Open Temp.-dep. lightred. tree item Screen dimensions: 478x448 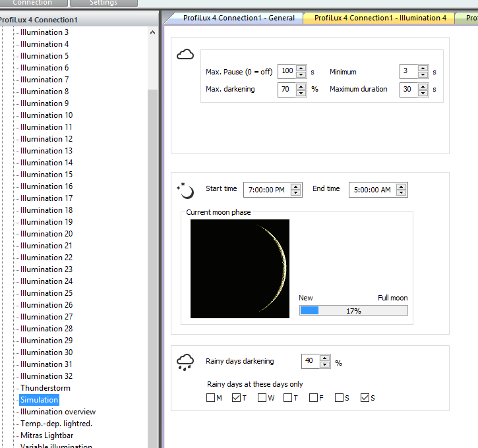[x=57, y=424]
